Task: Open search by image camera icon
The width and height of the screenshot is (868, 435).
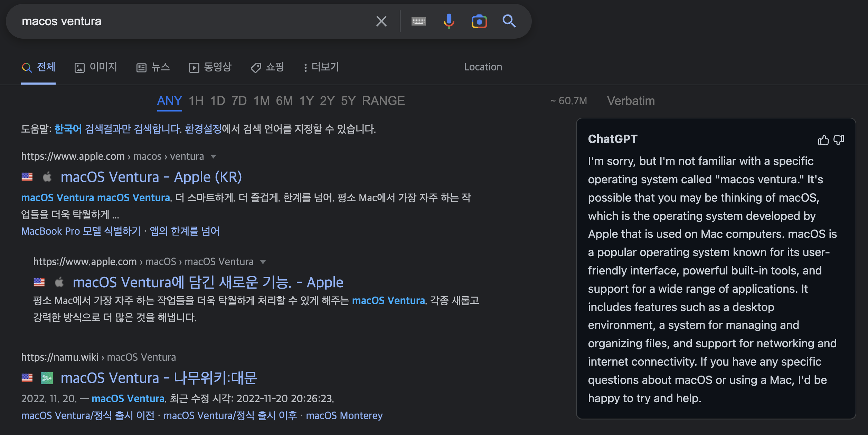Action: [479, 21]
